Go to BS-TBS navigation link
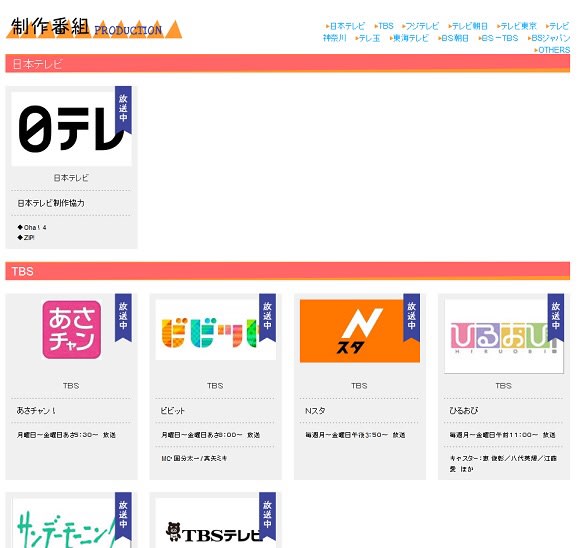Viewport: 578px width, 548px height. [498, 38]
